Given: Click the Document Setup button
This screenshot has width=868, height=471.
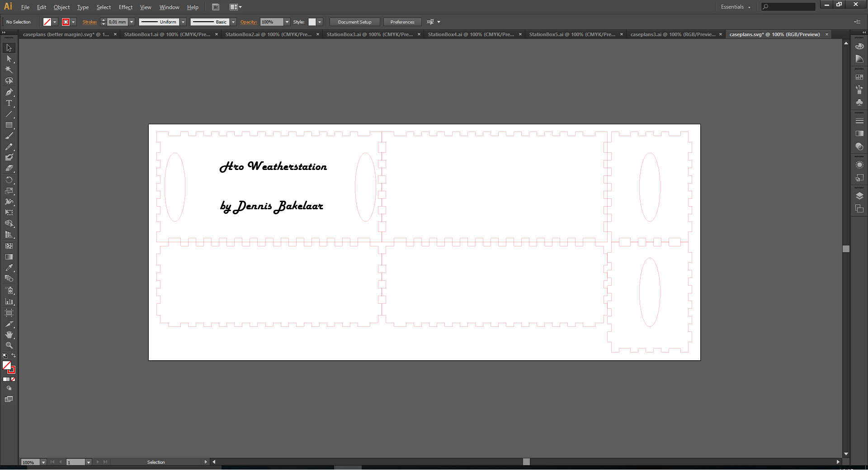Looking at the screenshot, I should (355, 22).
